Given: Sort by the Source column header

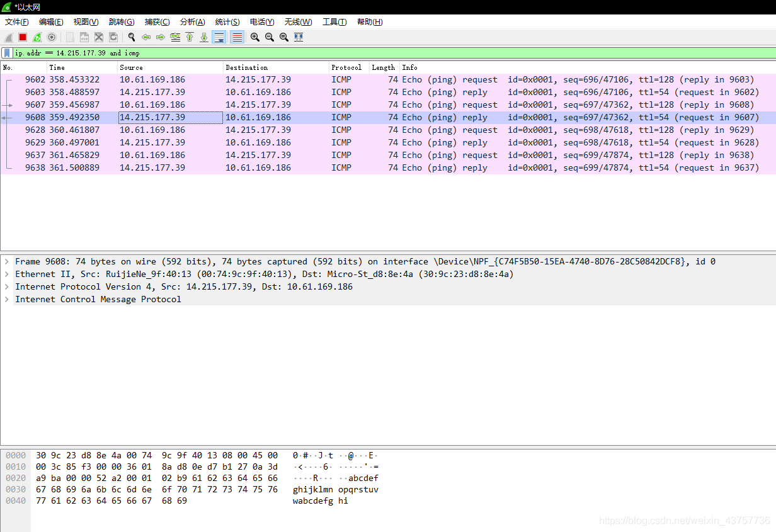Looking at the screenshot, I should [171, 67].
